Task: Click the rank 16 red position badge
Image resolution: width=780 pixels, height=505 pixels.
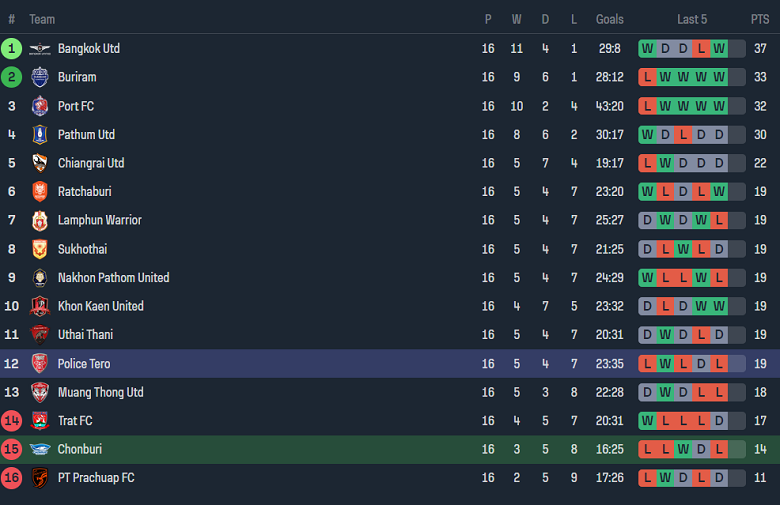Action: [x=12, y=478]
